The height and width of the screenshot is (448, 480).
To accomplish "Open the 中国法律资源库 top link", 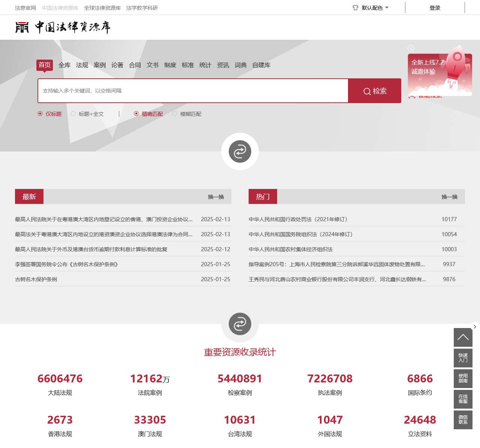I will [60, 7].
